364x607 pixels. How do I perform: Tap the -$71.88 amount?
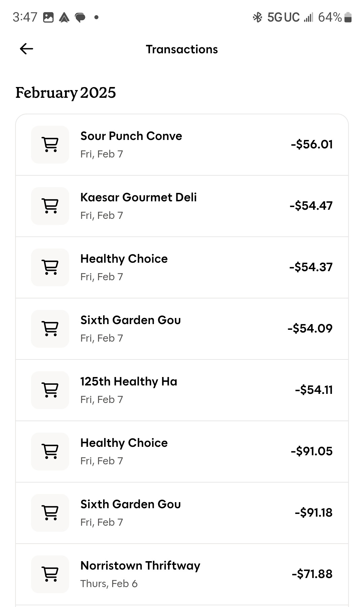(x=312, y=574)
